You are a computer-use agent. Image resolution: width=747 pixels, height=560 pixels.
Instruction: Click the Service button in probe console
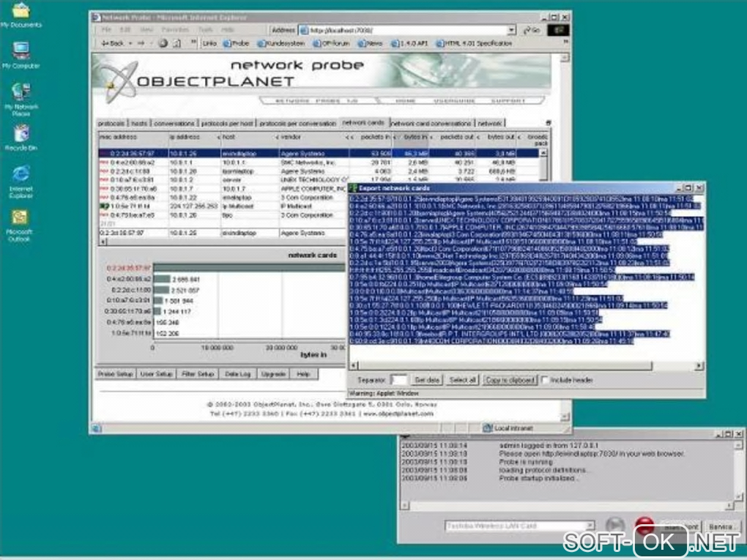[x=721, y=526]
